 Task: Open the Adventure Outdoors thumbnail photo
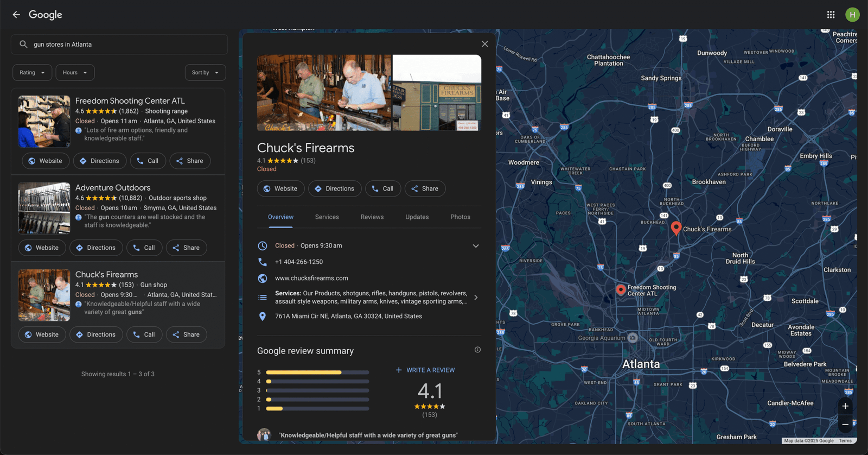[x=44, y=208]
